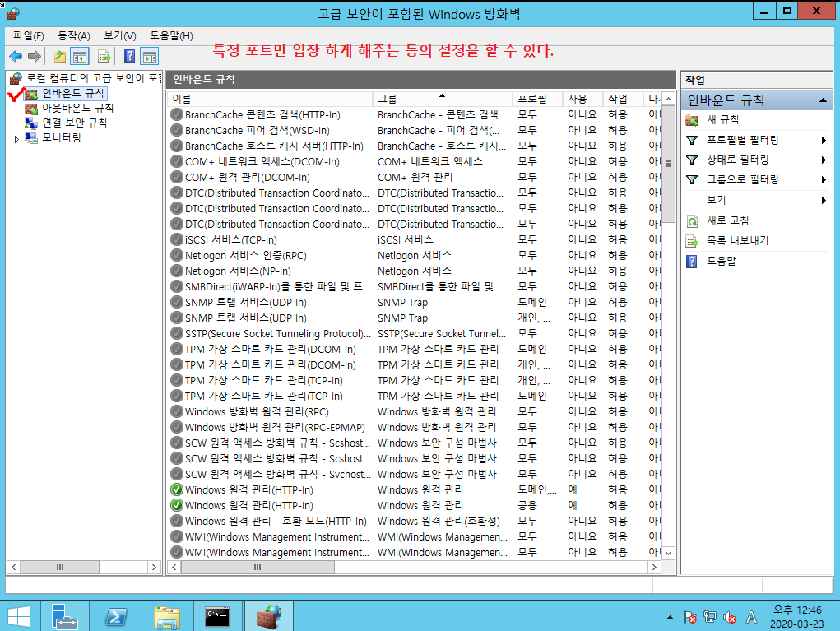Open Server Manager from the taskbar
The image size is (840, 631).
click(64, 616)
